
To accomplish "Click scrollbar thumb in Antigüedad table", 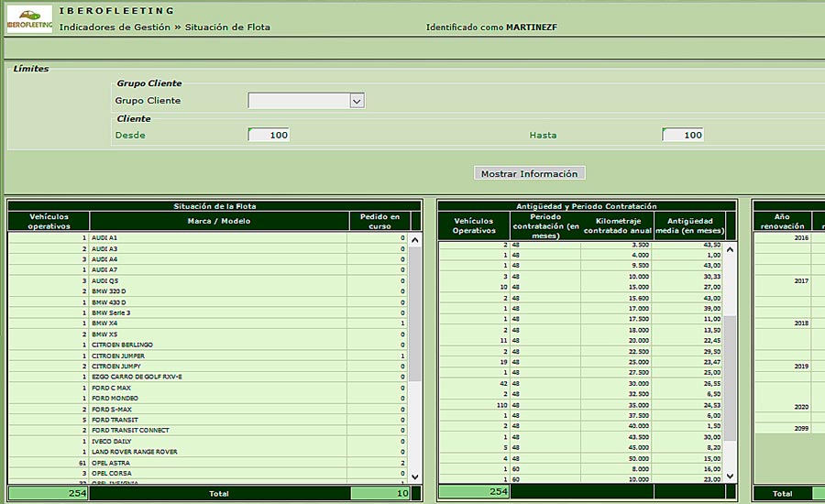I will pyautogui.click(x=730, y=378).
